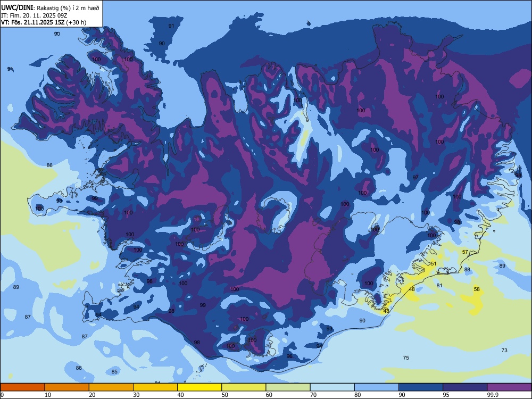Click the light orange 20–30 legend swatch
This screenshot has width=532, height=399.
tap(111, 387)
